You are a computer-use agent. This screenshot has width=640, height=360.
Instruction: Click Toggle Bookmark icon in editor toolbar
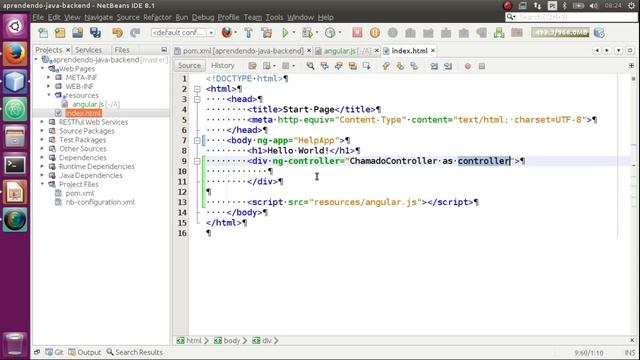click(x=414, y=66)
